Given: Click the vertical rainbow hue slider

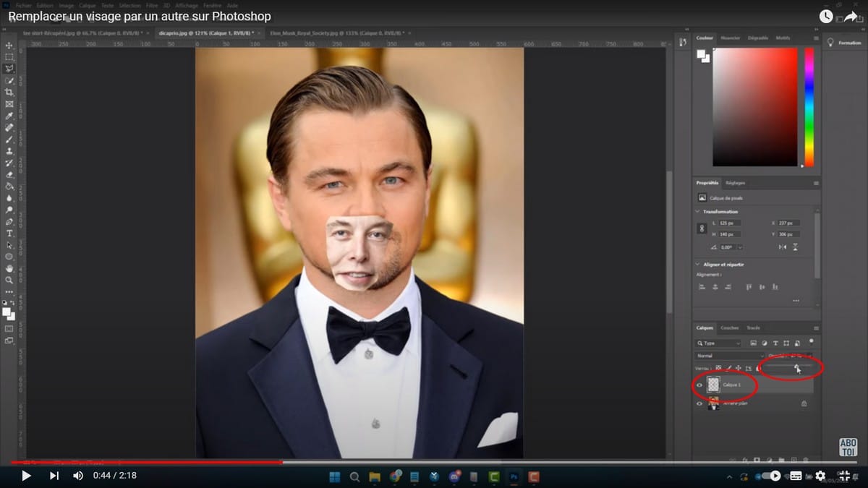Looking at the screenshot, I should 809,107.
